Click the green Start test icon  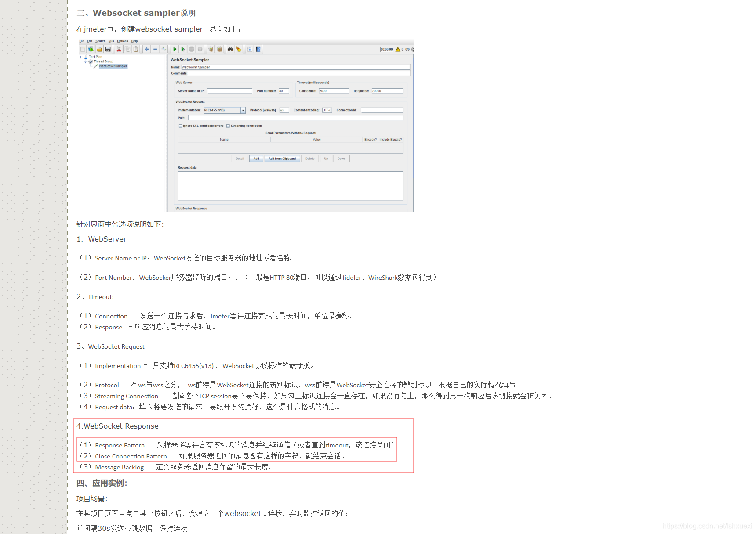click(x=175, y=49)
